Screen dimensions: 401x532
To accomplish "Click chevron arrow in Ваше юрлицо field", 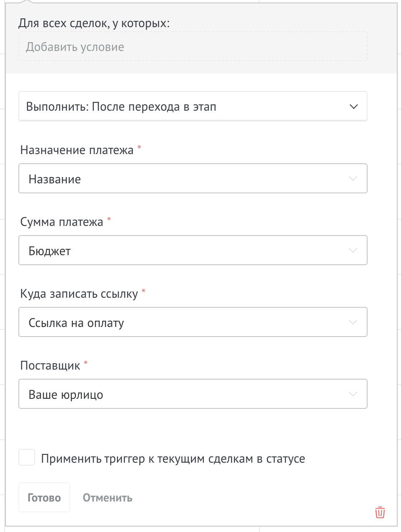I will [x=353, y=394].
